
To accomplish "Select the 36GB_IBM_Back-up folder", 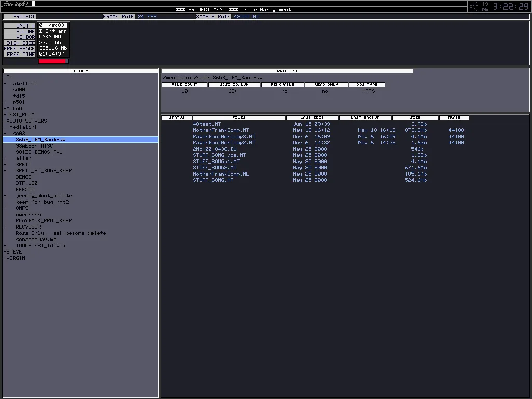I will 81,139.
